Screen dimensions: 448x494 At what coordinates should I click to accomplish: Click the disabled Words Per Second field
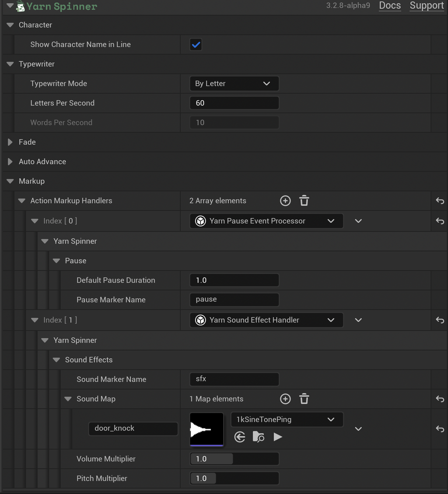coord(234,123)
